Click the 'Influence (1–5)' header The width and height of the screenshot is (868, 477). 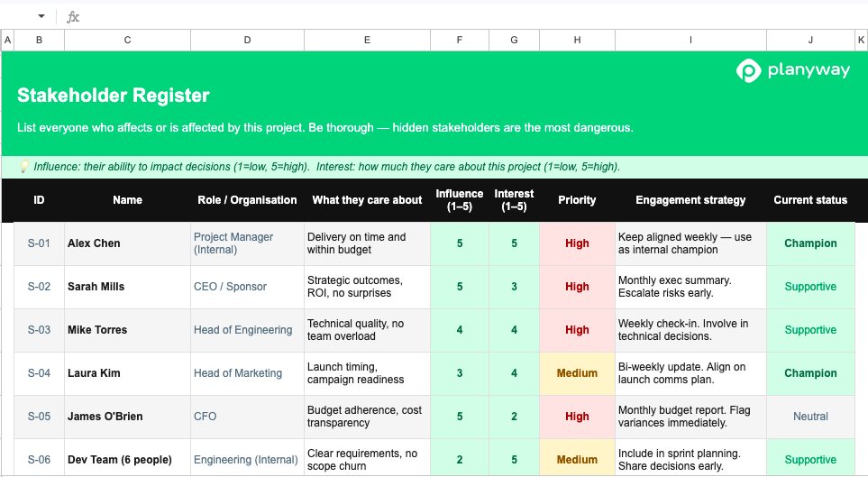pos(460,200)
